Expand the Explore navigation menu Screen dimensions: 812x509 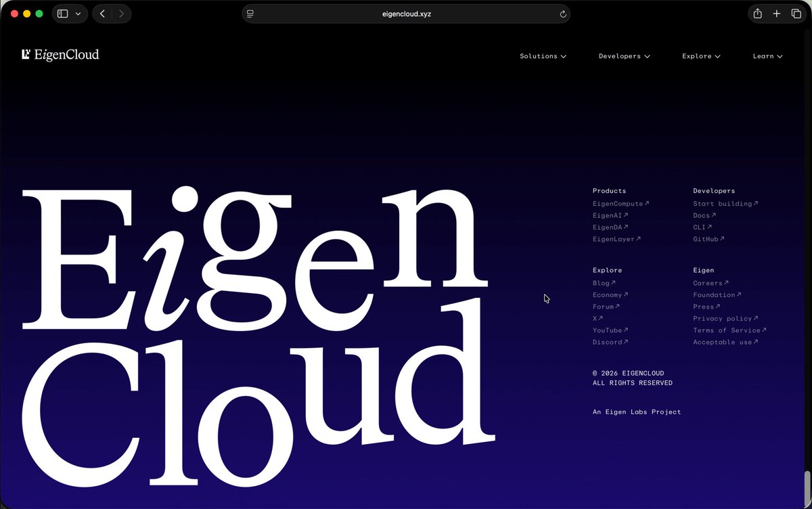[x=701, y=56]
